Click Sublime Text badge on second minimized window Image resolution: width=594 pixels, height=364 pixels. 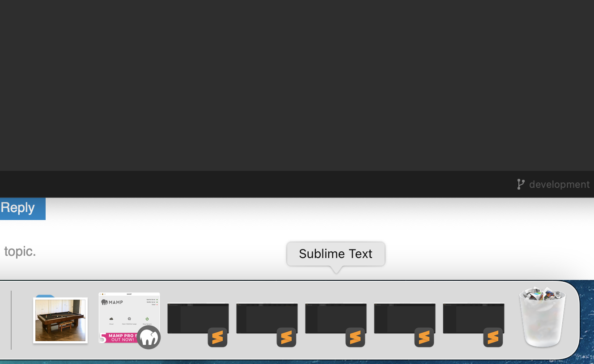(286, 337)
